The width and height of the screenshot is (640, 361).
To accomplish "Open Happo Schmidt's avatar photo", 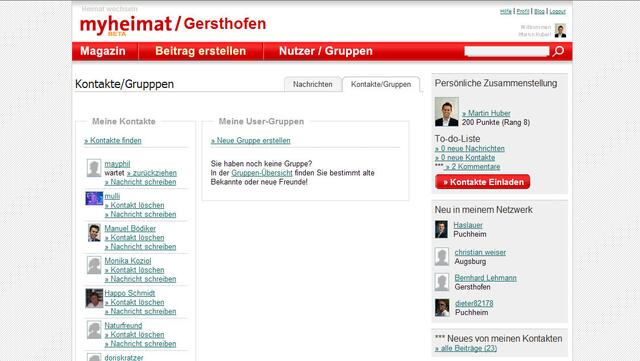I will [94, 298].
